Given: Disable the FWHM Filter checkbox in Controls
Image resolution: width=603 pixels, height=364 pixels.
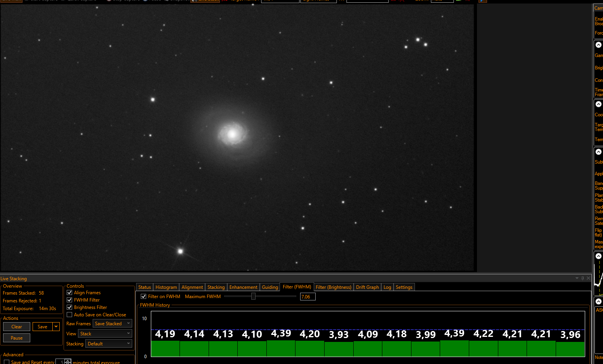Looking at the screenshot, I should (69, 300).
